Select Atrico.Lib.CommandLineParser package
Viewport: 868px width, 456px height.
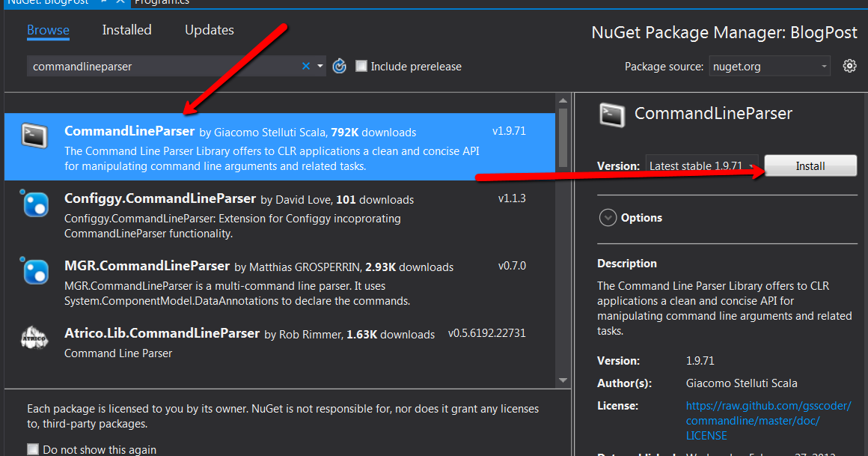280,344
